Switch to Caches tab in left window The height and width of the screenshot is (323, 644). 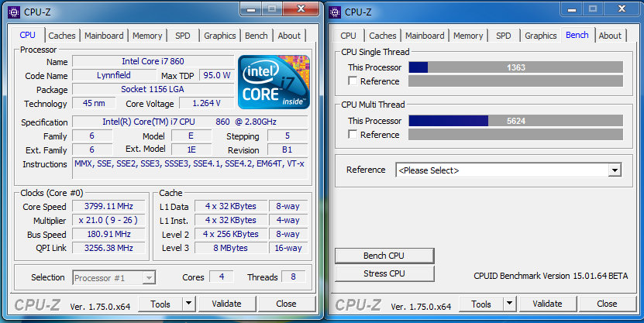point(61,36)
